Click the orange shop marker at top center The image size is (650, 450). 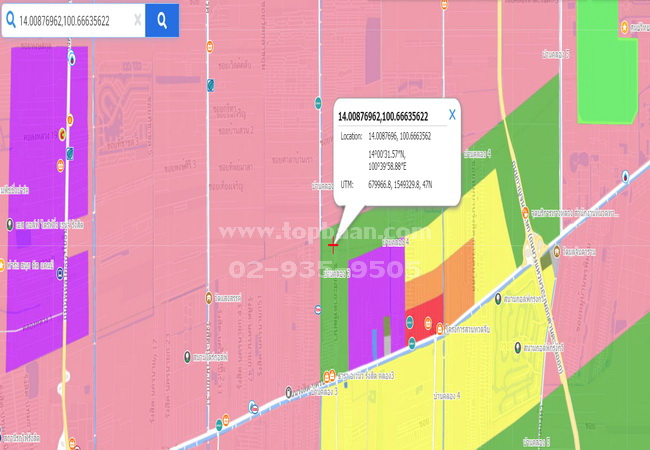[209, 47]
